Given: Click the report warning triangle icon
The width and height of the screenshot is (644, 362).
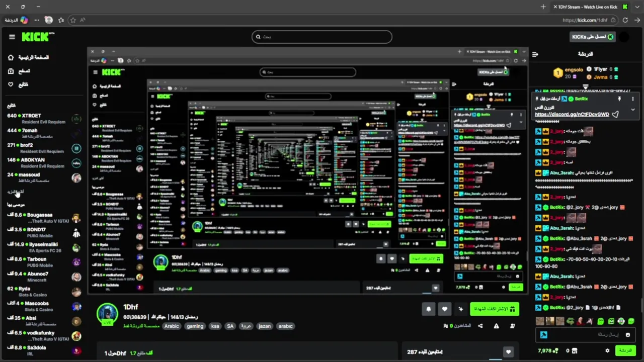Looking at the screenshot, I should coord(496,326).
